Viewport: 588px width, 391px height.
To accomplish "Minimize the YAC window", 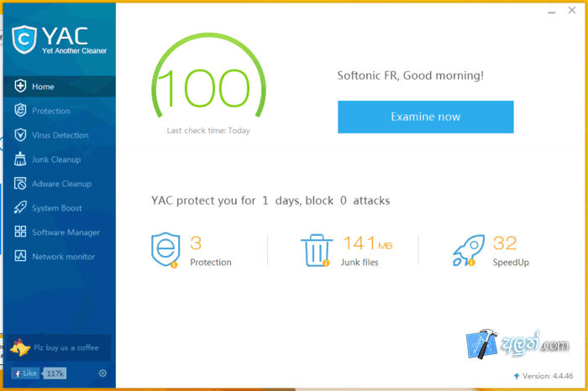I will pyautogui.click(x=552, y=11).
